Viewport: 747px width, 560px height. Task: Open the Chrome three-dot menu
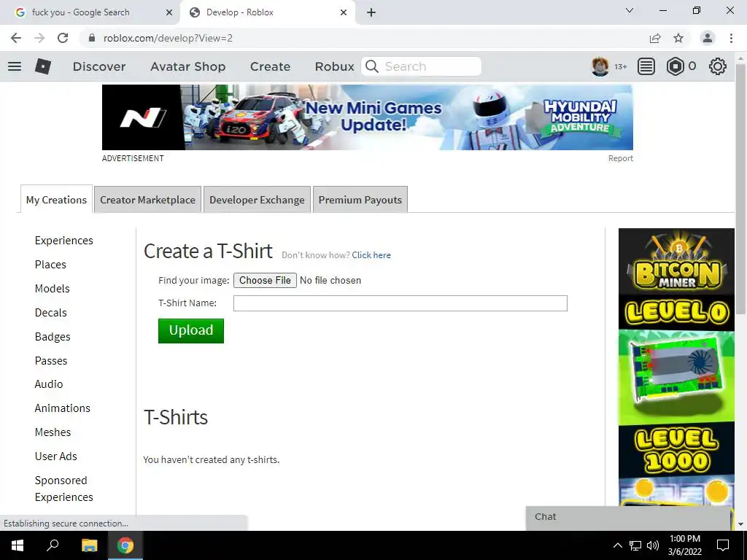click(731, 38)
